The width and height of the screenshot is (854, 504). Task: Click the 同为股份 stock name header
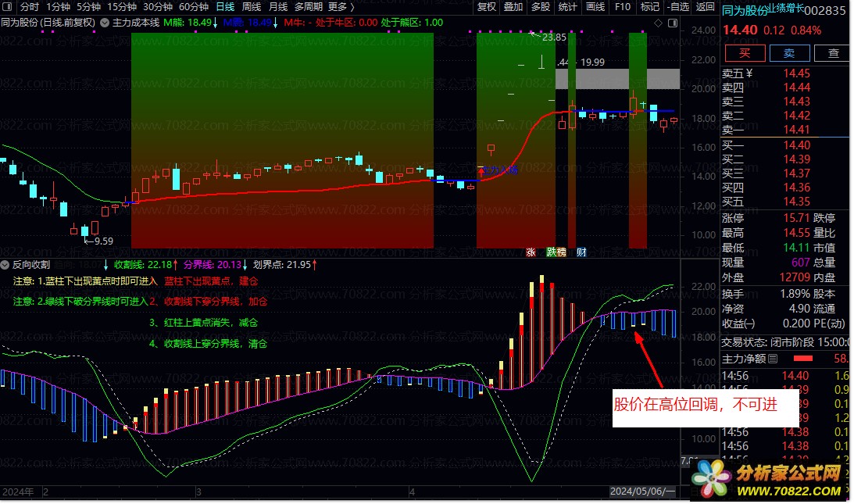point(745,10)
